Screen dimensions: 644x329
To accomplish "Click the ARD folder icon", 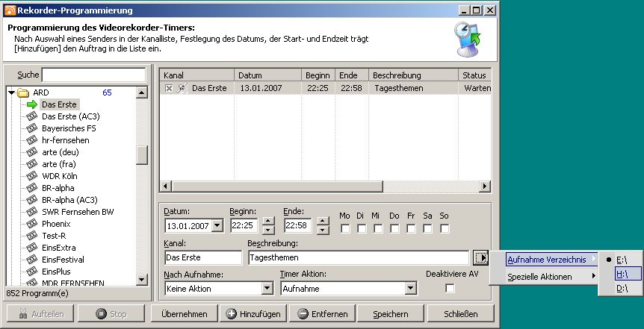I will click(x=22, y=93).
